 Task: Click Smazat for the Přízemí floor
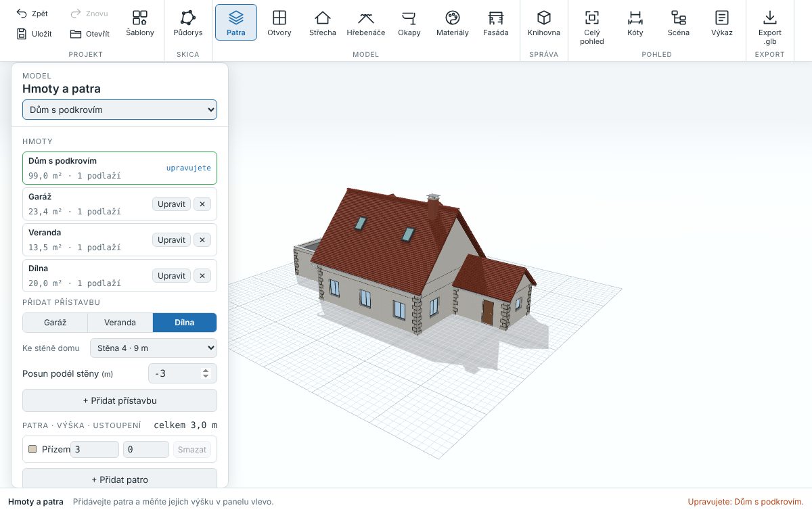click(192, 449)
